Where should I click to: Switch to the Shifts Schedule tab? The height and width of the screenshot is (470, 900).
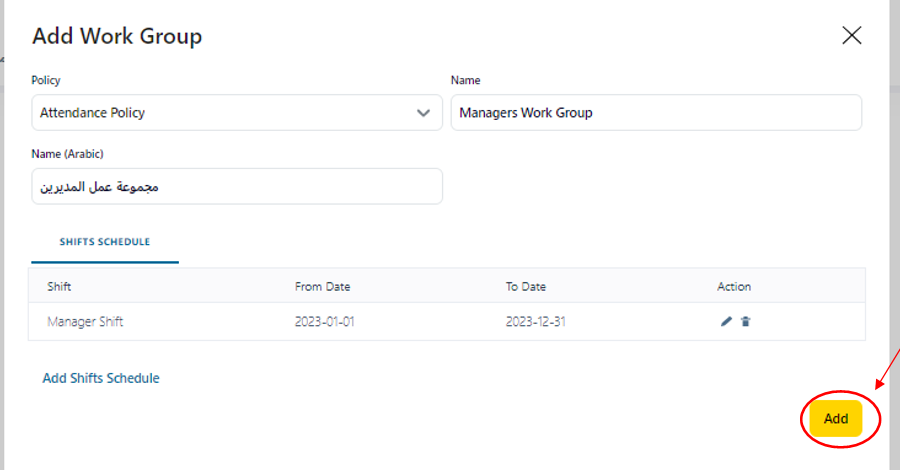(x=104, y=242)
